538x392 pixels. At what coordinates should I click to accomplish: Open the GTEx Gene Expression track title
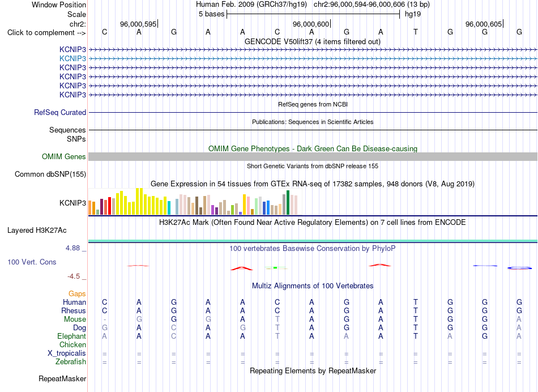pos(312,184)
